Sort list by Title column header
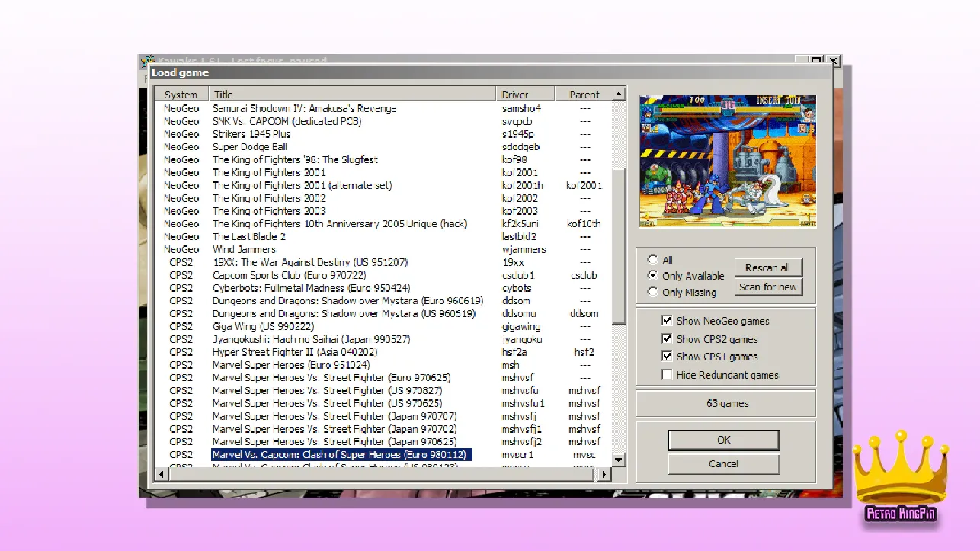 (x=353, y=95)
